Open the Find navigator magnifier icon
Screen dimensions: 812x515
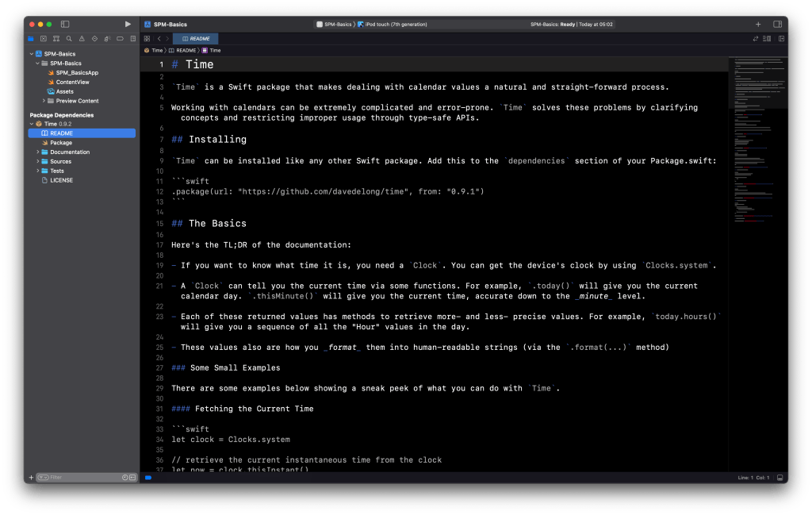coord(69,38)
